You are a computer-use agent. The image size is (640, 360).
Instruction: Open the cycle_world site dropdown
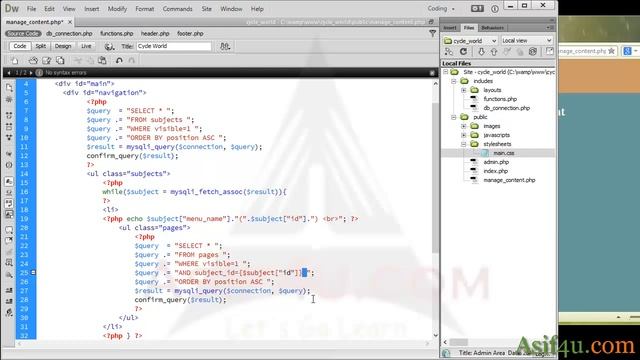(470, 40)
